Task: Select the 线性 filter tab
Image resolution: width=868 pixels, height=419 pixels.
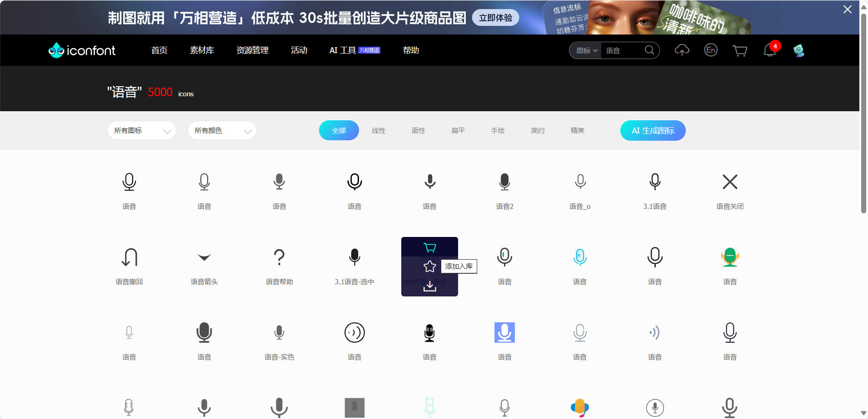Action: [379, 131]
